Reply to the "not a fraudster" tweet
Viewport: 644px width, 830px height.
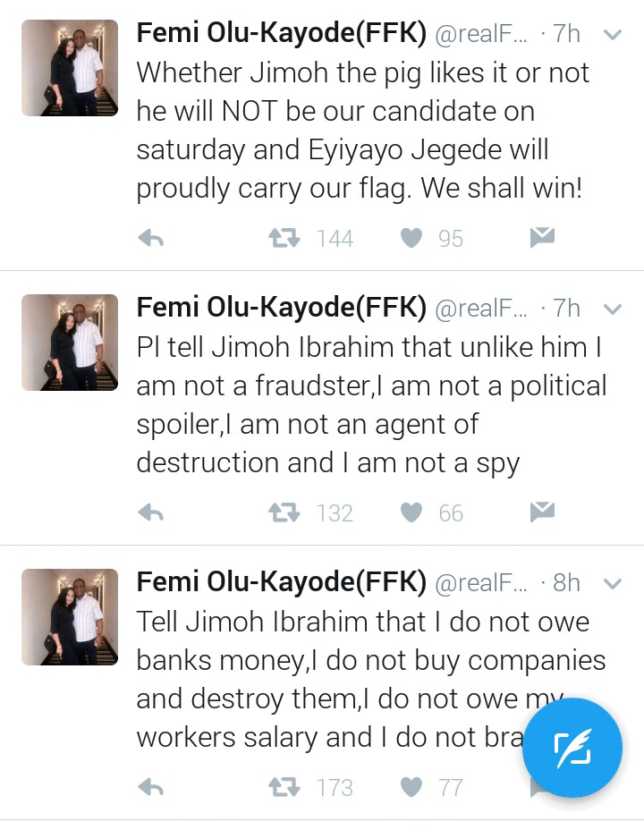tap(151, 512)
